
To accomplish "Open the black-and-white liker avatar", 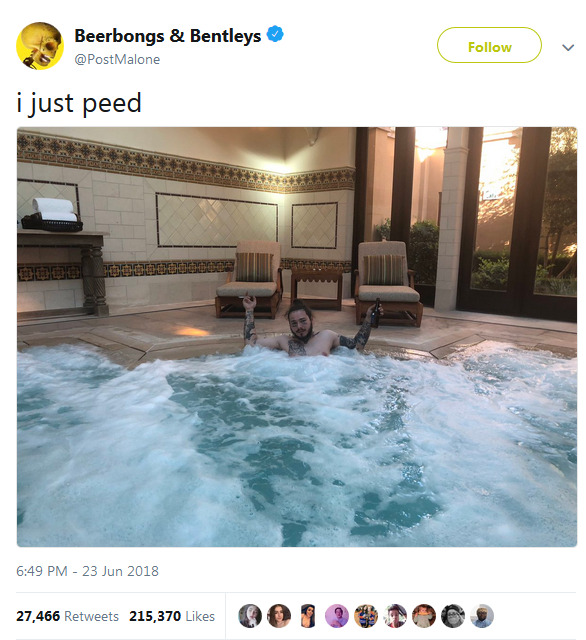I will [x=453, y=616].
